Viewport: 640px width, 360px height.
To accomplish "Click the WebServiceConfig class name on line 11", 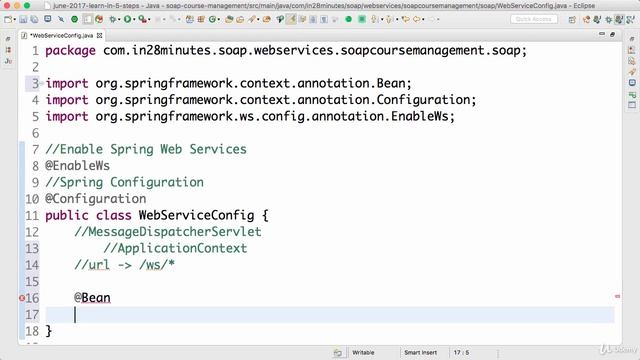I will pos(196,215).
